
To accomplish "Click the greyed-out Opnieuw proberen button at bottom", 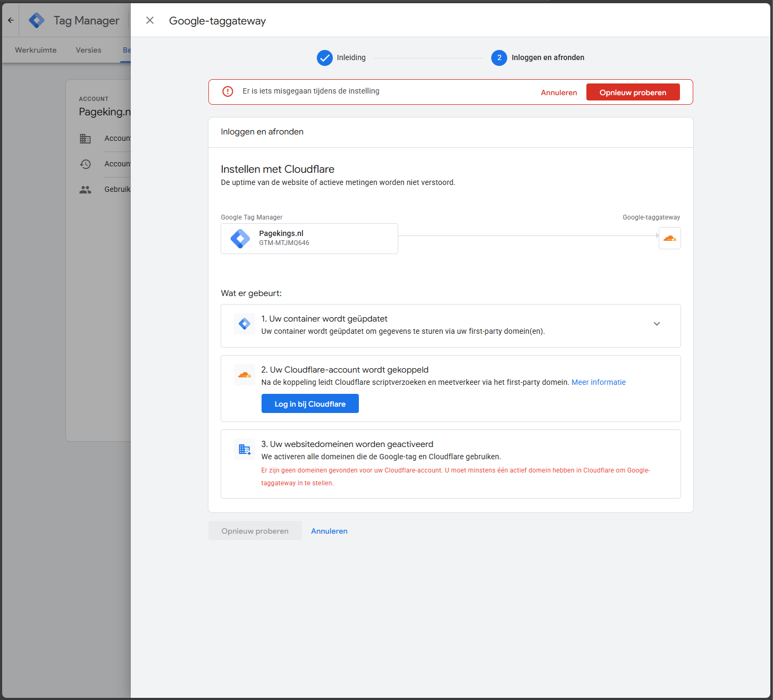I will [x=255, y=530].
